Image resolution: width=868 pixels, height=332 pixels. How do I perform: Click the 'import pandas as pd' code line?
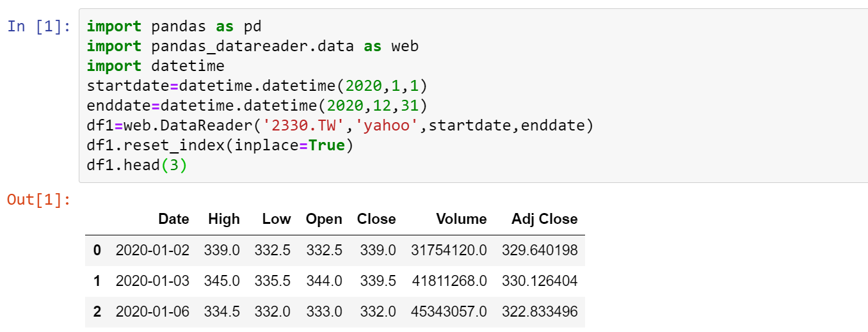pyautogui.click(x=174, y=27)
